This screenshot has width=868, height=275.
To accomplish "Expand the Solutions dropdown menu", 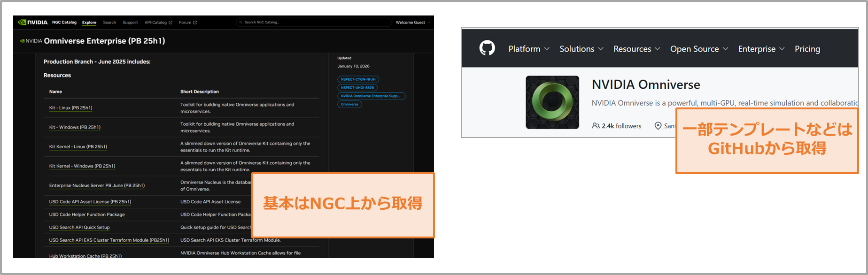I will (x=581, y=49).
